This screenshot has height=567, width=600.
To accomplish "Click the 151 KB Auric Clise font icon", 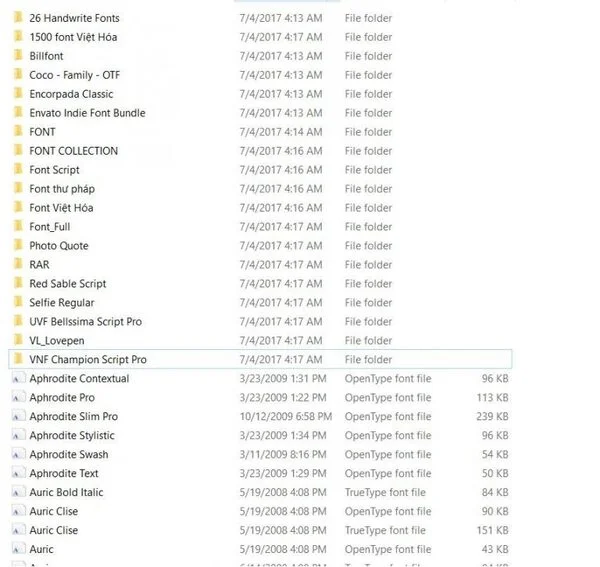I will tap(18, 530).
